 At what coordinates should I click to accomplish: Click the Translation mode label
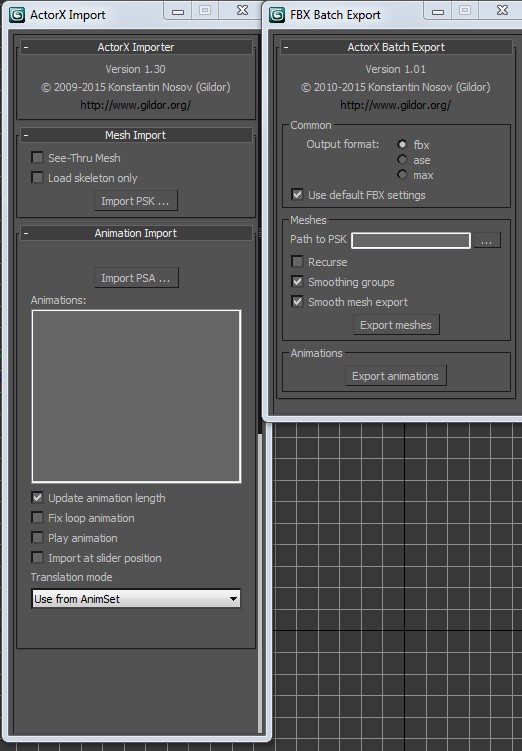(x=71, y=577)
